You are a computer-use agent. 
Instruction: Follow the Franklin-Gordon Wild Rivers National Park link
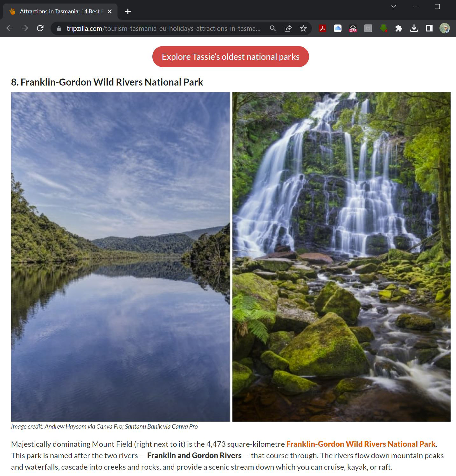(361, 444)
